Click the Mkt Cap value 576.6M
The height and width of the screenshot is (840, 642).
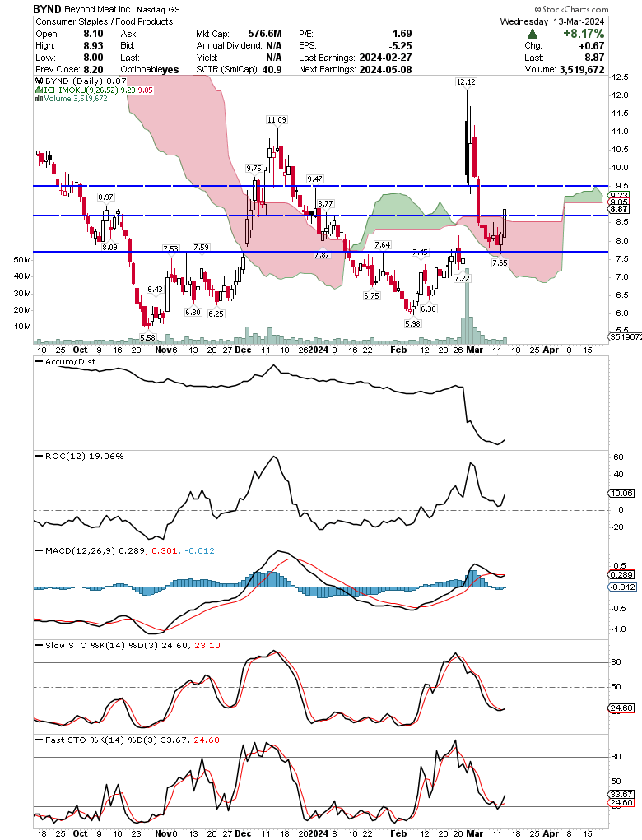(265, 33)
